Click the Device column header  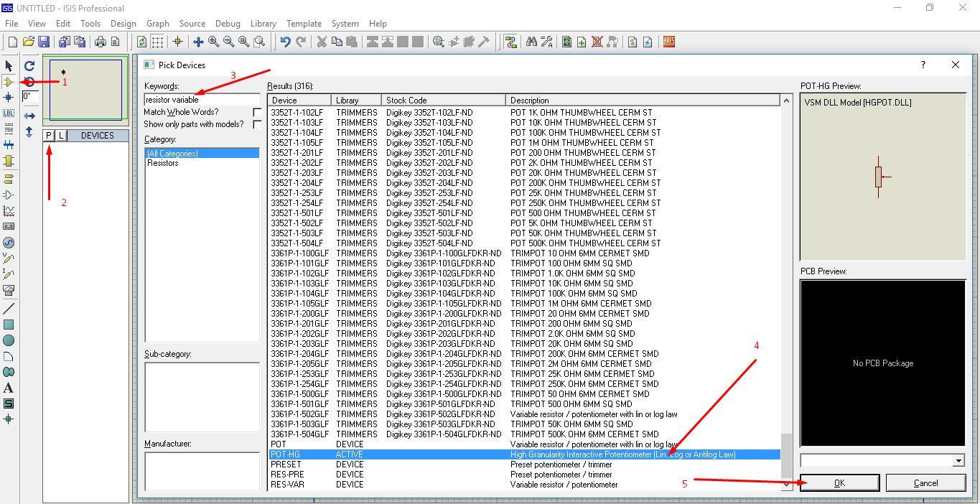[299, 100]
